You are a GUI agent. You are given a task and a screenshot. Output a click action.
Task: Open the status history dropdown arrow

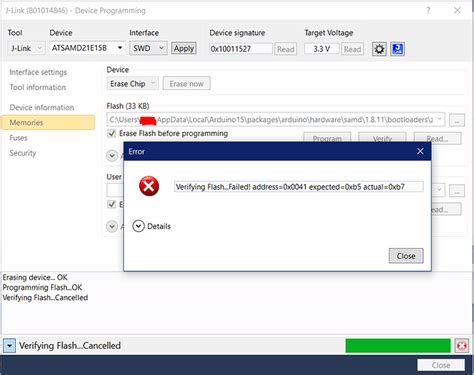pos(9,346)
